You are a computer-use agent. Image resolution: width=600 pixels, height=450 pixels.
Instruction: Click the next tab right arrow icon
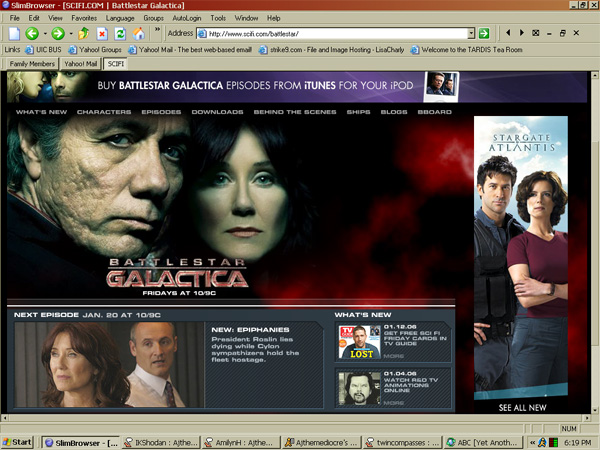(x=522, y=33)
